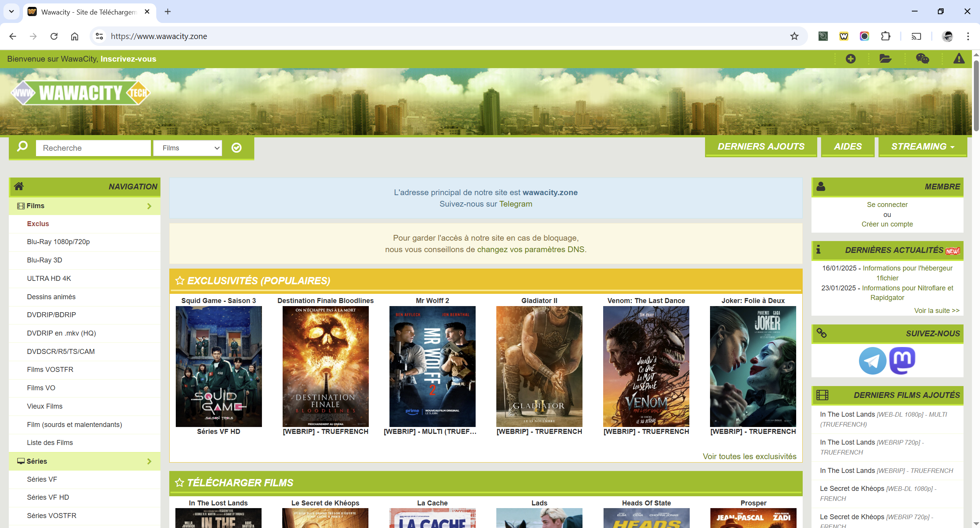The height and width of the screenshot is (528, 980).
Task: Open the Venom: The Last Dance poster
Action: point(646,367)
